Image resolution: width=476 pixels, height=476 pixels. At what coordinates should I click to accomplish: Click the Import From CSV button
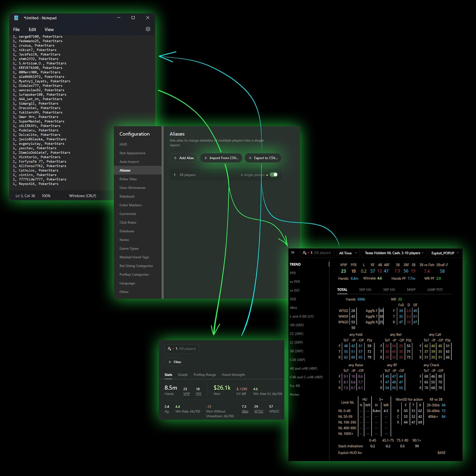221,158
